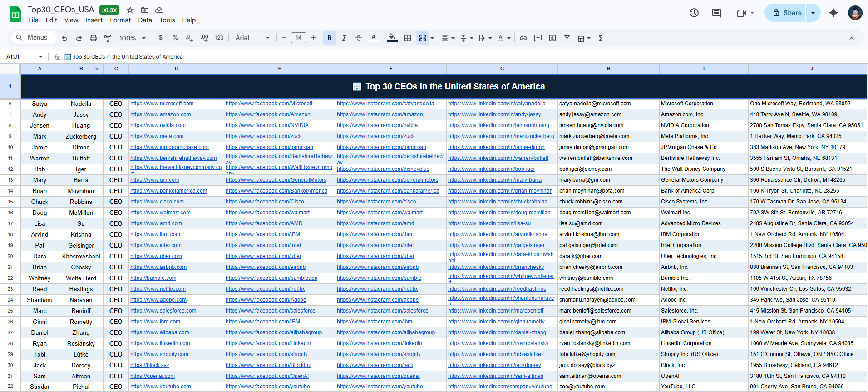This screenshot has height=392, width=868.
Task: Redo the last action
Action: [x=79, y=38]
